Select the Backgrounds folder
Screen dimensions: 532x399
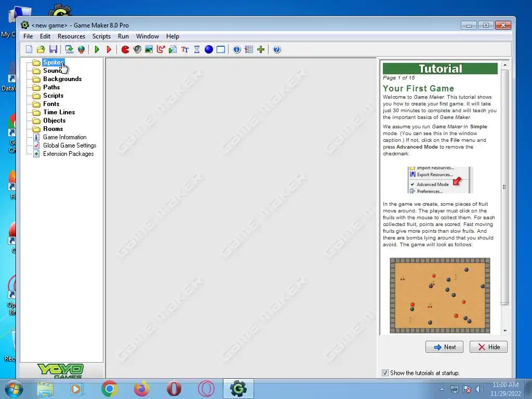click(x=62, y=79)
